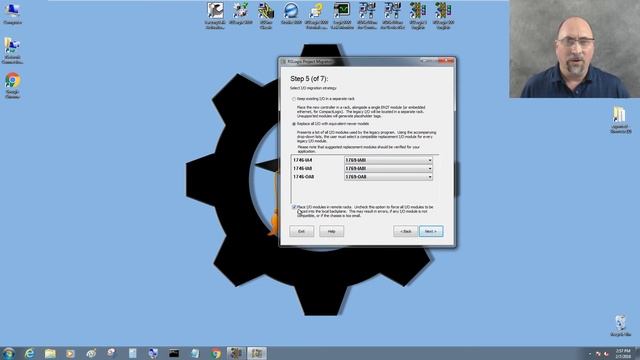Open the Rockwell connection desktop shortcut

click(x=12, y=51)
